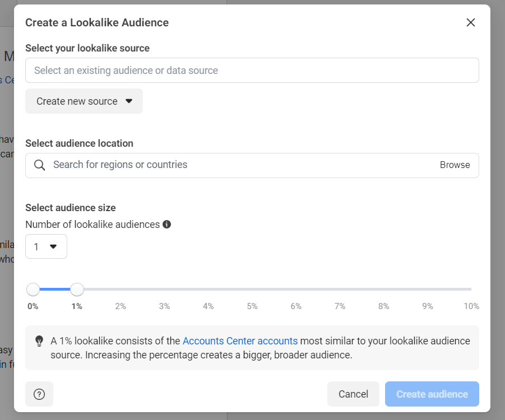Image resolution: width=505 pixels, height=420 pixels.
Task: Click the X icon to dismiss the dialog
Action: [x=470, y=22]
